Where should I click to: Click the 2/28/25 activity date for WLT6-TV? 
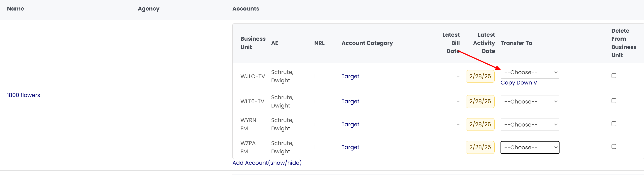click(x=480, y=101)
